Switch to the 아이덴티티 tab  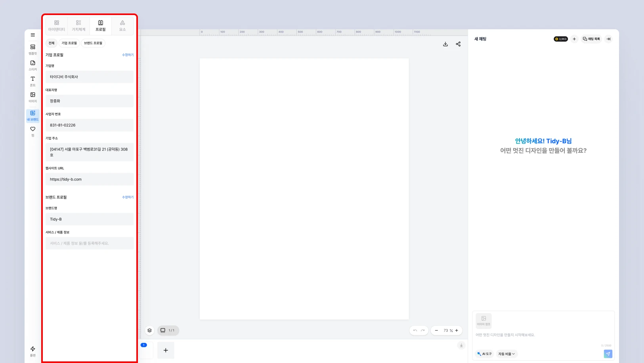[57, 26]
